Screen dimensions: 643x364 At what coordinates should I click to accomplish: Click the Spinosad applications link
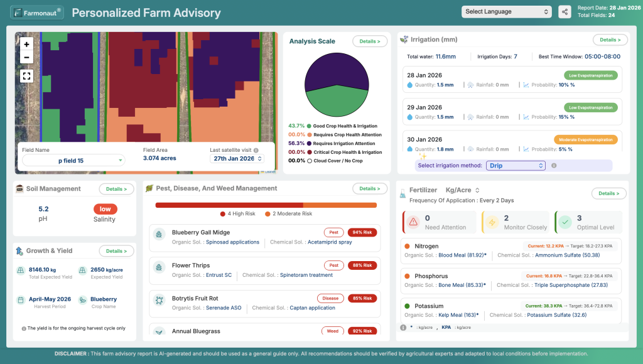tap(232, 242)
